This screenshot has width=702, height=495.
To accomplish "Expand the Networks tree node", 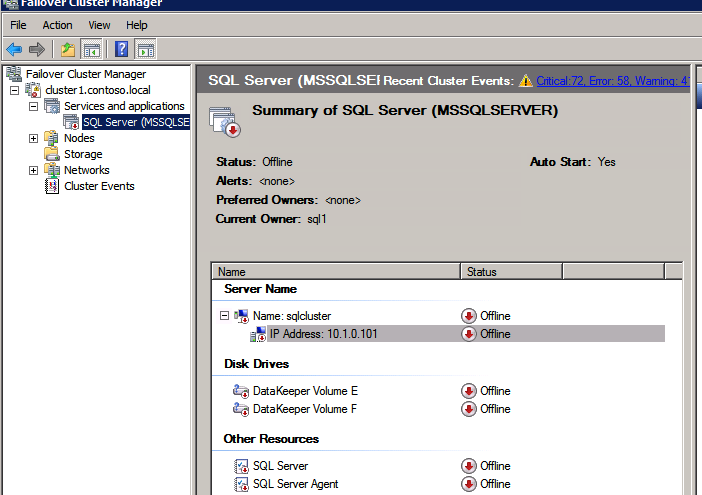I will (34, 171).
